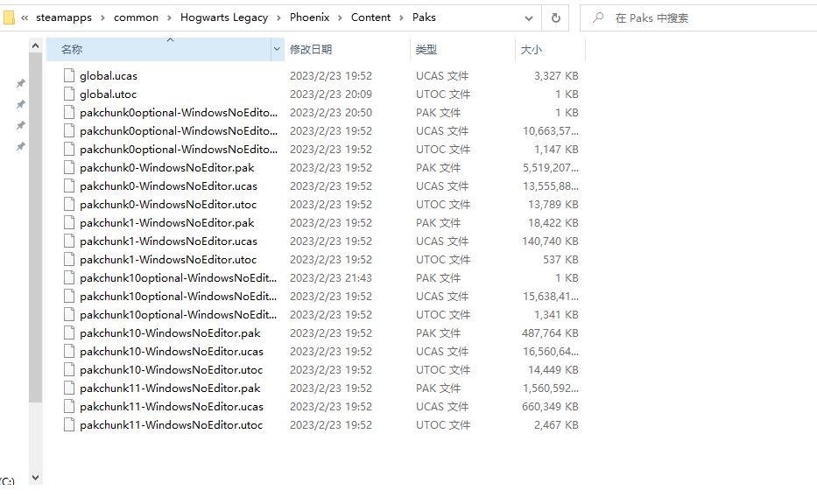Navigate to the steamapps breadcrumb folder
817x504 pixels.
point(64,17)
